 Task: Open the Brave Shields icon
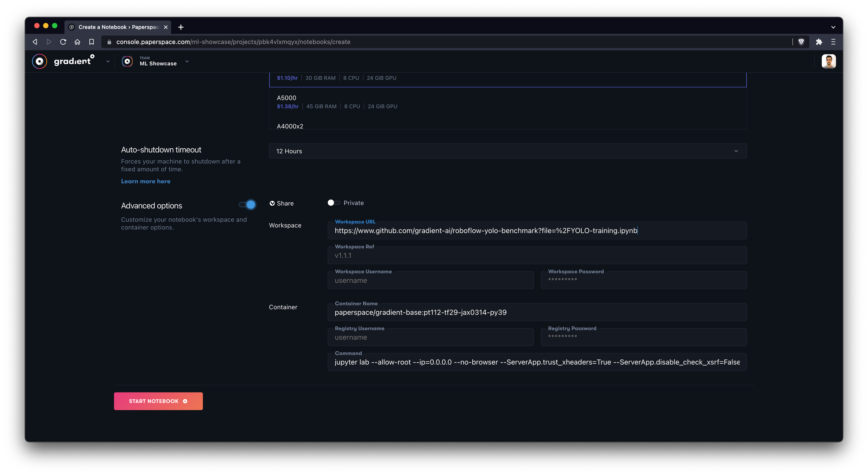point(801,42)
